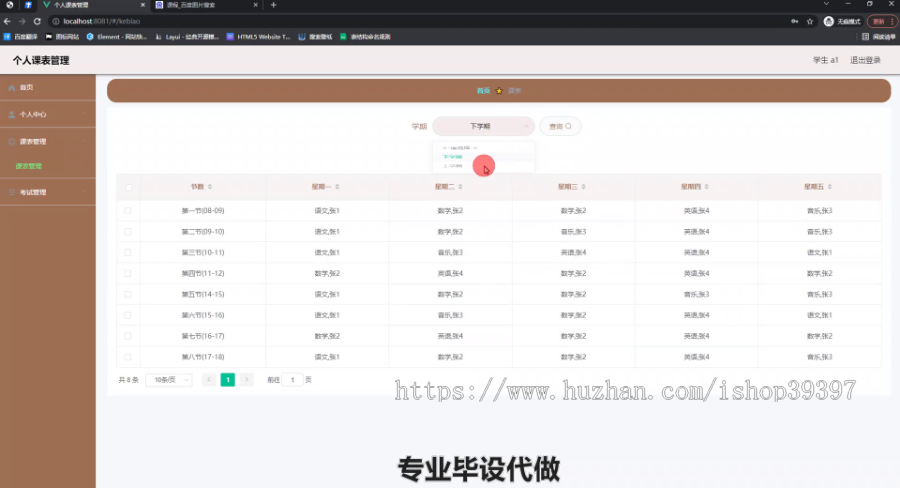Sort by the 星期四 column arrows
Screen dimensions: 900x488
tap(707, 187)
